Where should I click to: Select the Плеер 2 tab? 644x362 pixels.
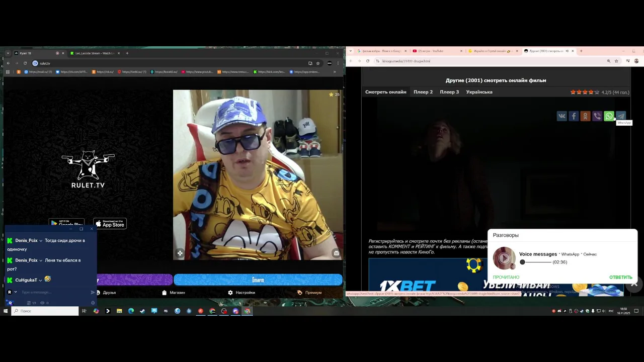coord(423,92)
